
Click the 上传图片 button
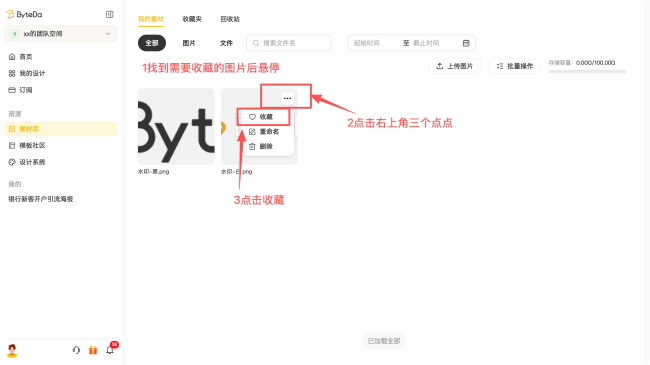tap(454, 66)
